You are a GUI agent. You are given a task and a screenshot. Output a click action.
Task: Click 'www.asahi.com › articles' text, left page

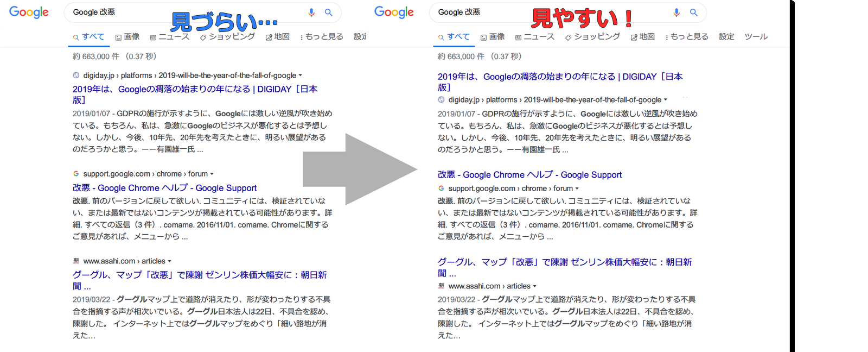pos(124,261)
